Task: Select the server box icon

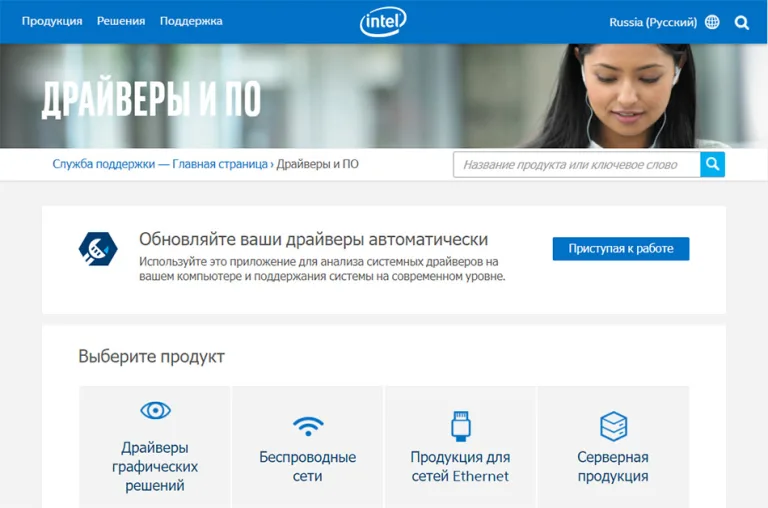Action: click(x=613, y=426)
